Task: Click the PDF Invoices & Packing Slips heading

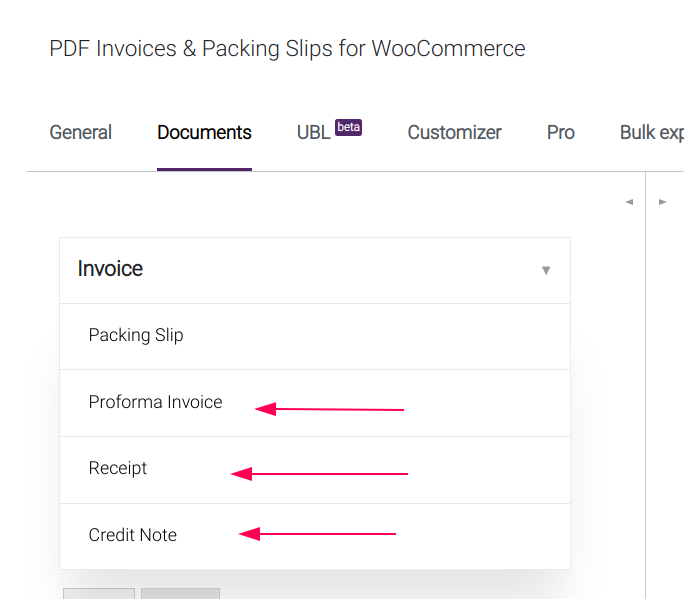Action: [x=287, y=48]
